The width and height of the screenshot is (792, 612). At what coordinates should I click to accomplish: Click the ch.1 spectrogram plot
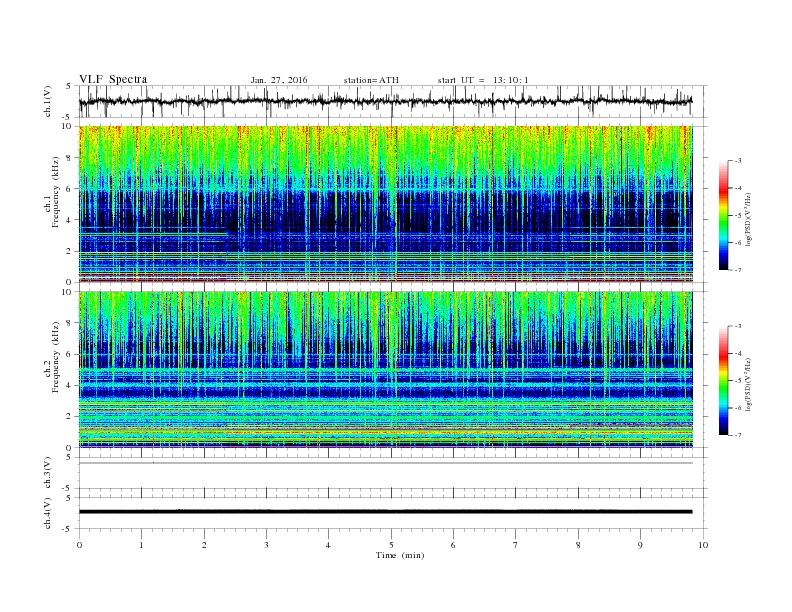tap(385, 204)
